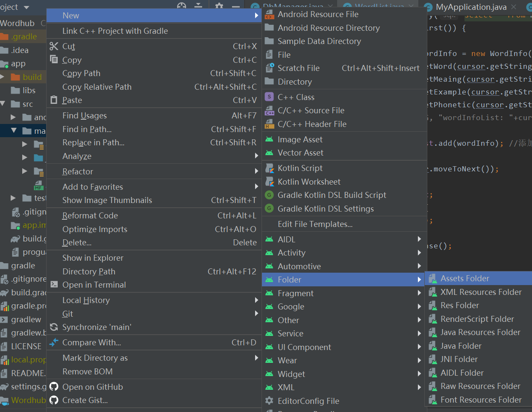This screenshot has width=532, height=412.
Task: Select AIDL Folder option
Action: (x=479, y=373)
